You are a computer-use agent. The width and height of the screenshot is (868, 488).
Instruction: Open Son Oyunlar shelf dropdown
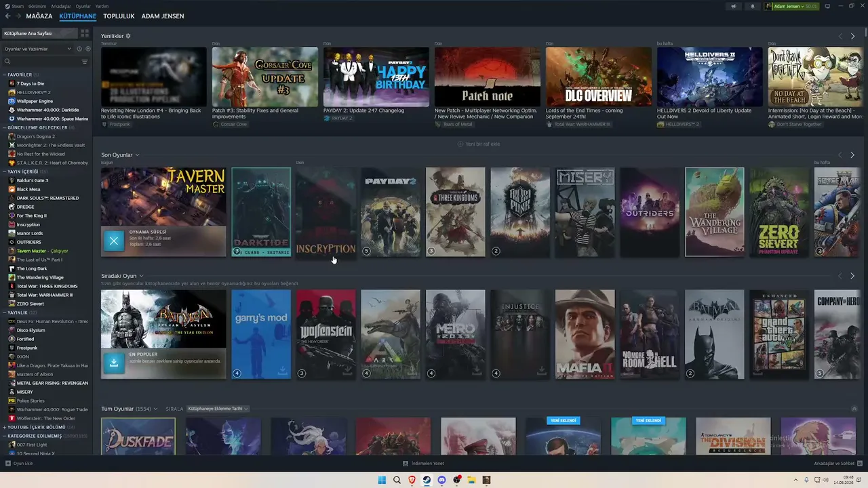tap(137, 155)
